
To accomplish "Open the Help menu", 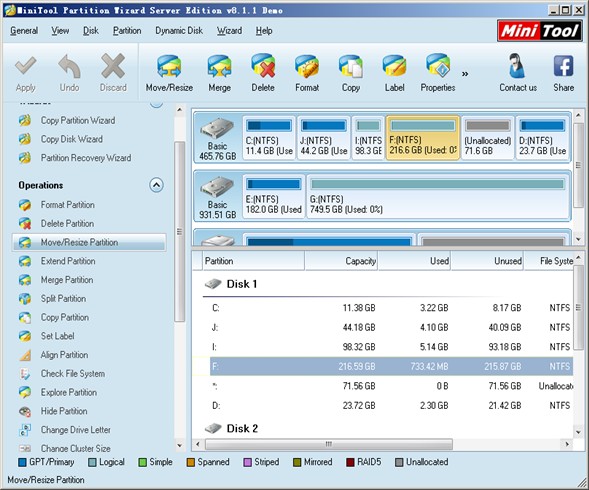I will point(264,31).
